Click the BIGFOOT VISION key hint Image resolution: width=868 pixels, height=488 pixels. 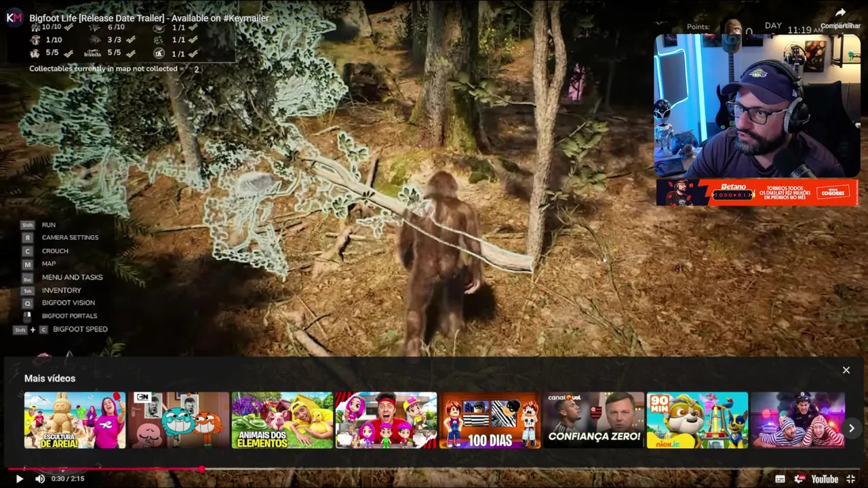tap(68, 303)
